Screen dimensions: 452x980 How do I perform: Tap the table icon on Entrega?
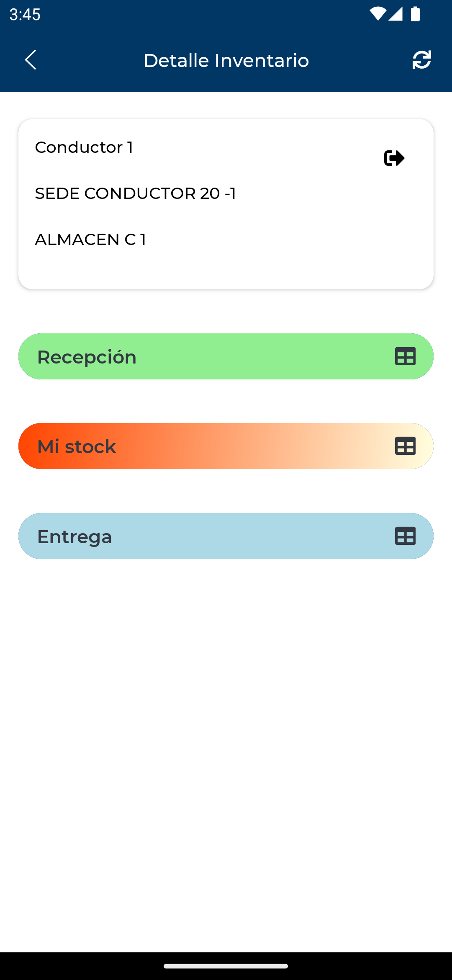coord(405,536)
